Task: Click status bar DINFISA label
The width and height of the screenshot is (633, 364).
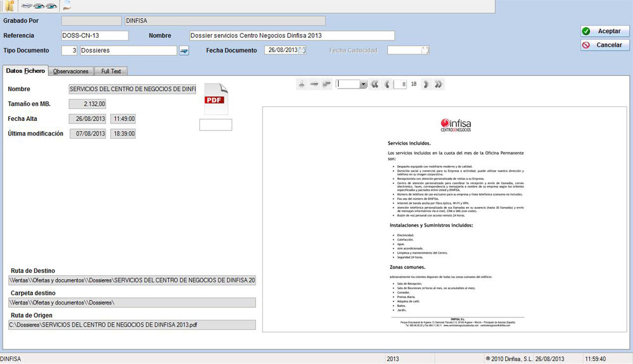Action: click(11, 359)
